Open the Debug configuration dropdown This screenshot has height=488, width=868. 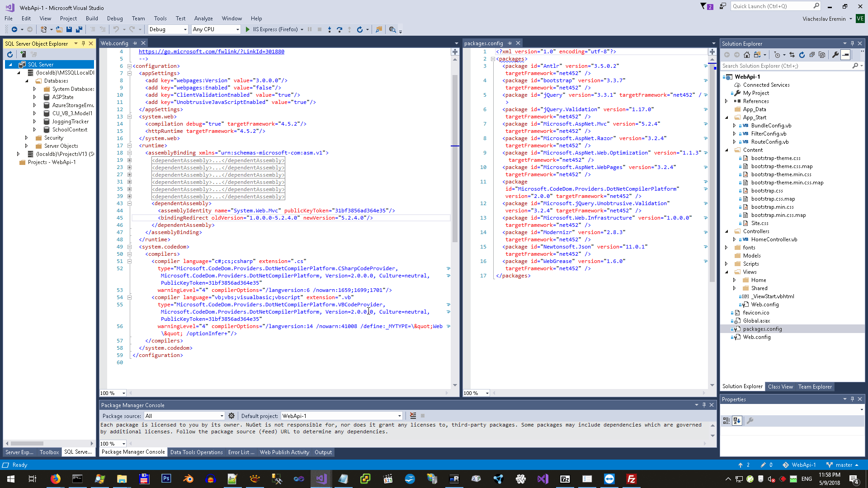click(185, 29)
